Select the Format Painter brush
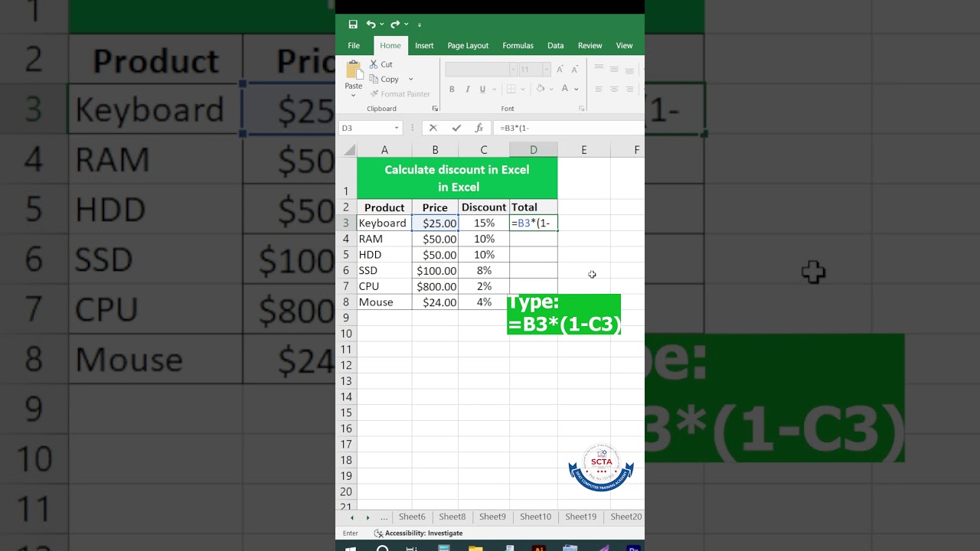 (400, 93)
